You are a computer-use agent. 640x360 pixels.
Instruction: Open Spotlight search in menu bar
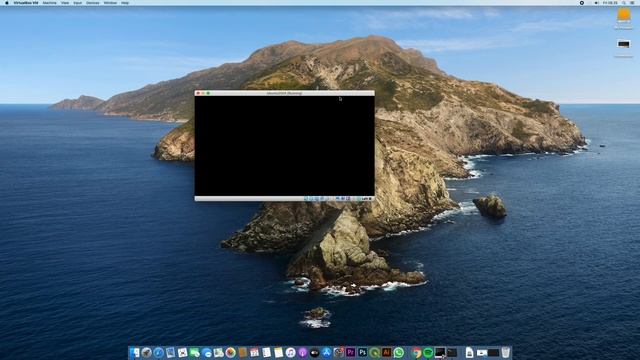[x=623, y=3]
